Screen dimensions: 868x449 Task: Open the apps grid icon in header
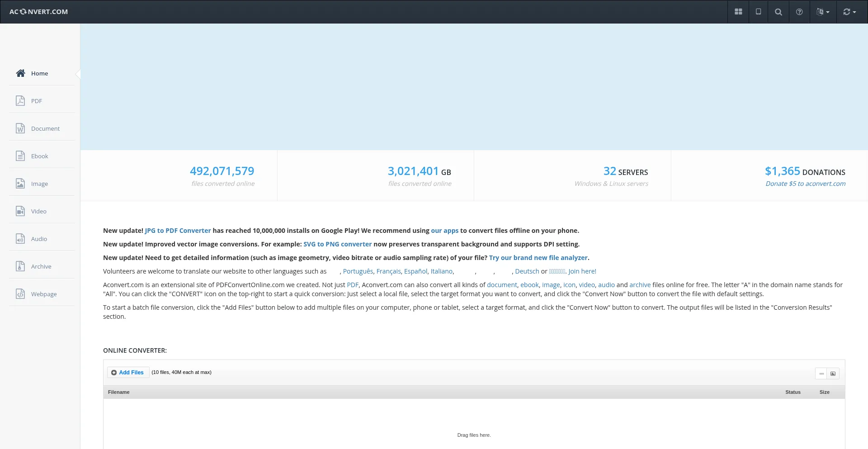tap(738, 12)
